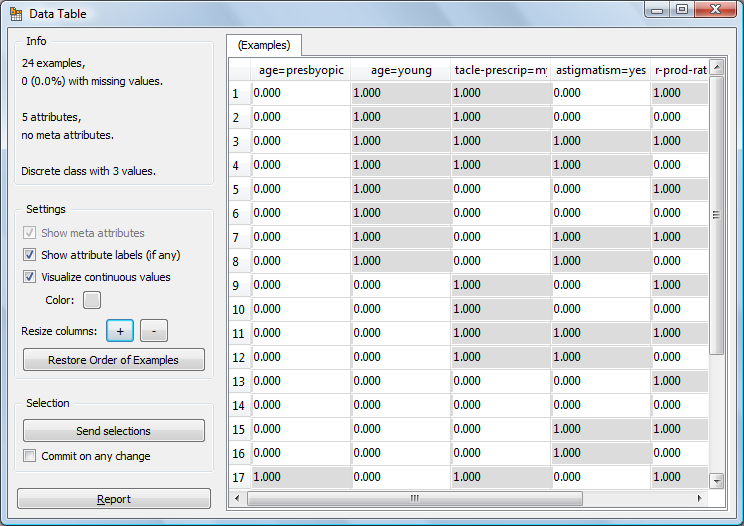Viewport: 744px width, 526px height.
Task: Toggle Show meta attributes checkbox
Action: [29, 233]
